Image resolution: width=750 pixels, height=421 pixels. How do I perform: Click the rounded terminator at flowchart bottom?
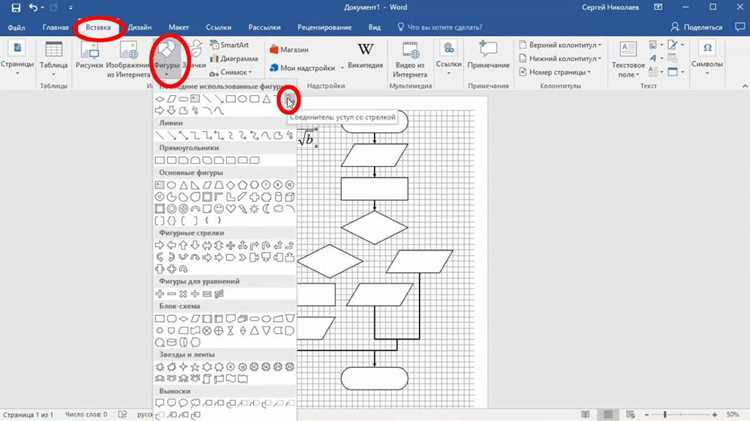(375, 379)
